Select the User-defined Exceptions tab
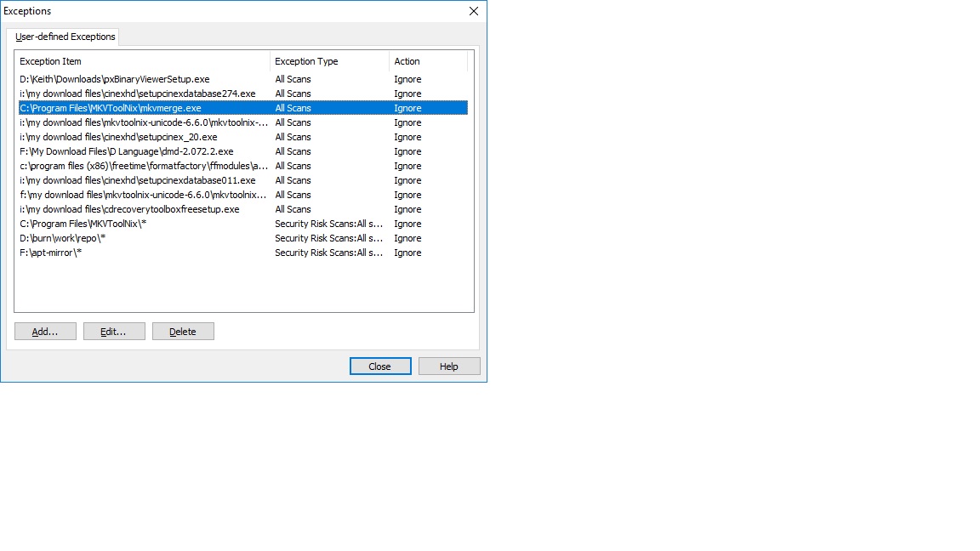The height and width of the screenshot is (551, 980). [x=65, y=37]
